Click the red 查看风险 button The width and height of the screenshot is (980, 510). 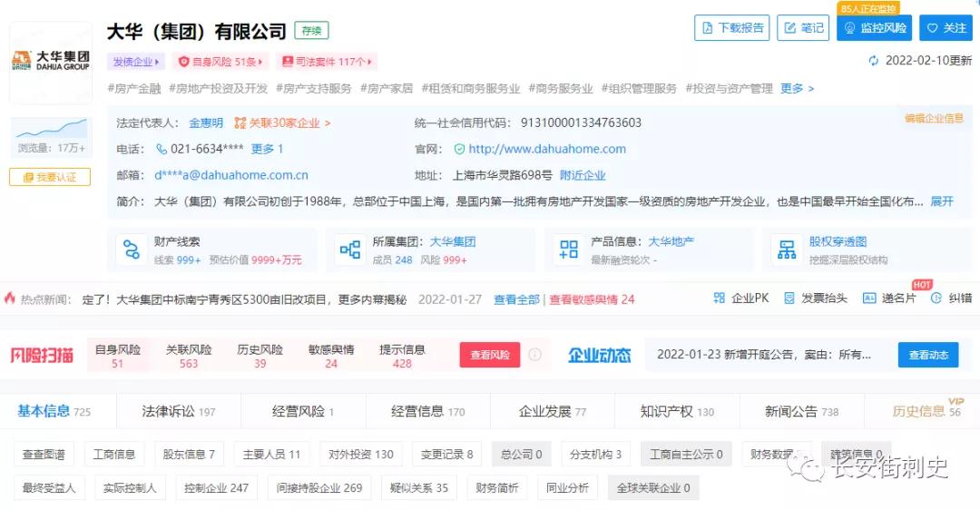click(x=490, y=355)
